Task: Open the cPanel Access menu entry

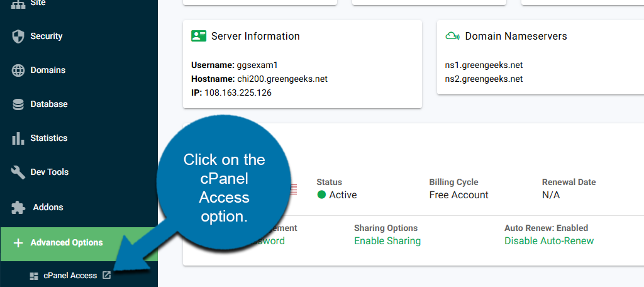Action: (x=70, y=275)
